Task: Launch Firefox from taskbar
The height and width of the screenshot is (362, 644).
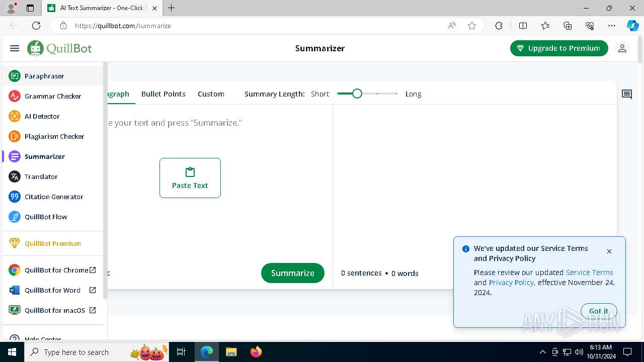Action: [x=256, y=352]
